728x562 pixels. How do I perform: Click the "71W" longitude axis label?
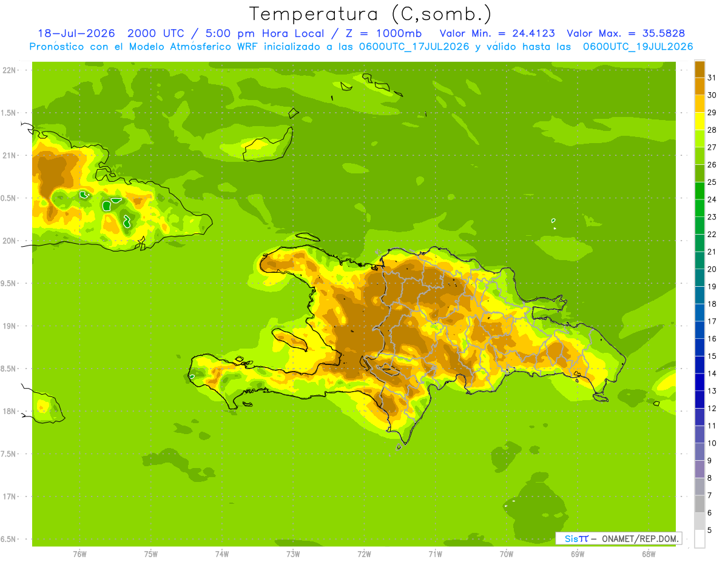click(x=435, y=555)
